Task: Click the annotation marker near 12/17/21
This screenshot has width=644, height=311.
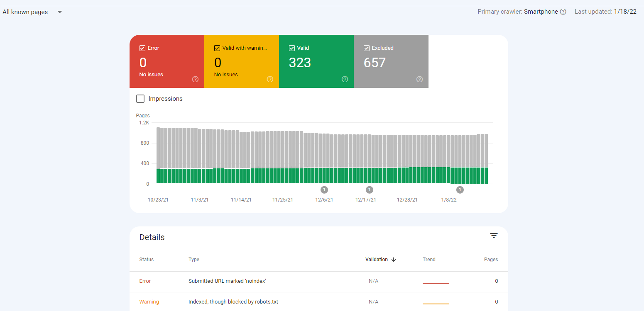Action: (370, 190)
